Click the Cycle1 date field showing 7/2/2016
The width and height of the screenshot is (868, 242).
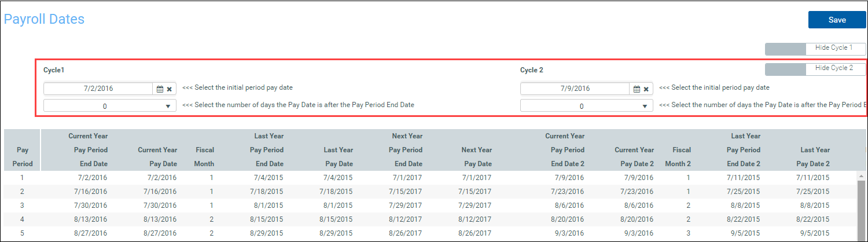tap(98, 89)
